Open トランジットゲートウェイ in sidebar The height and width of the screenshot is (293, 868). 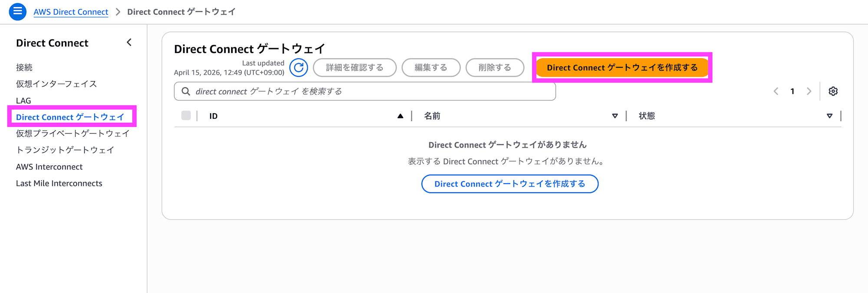65,150
